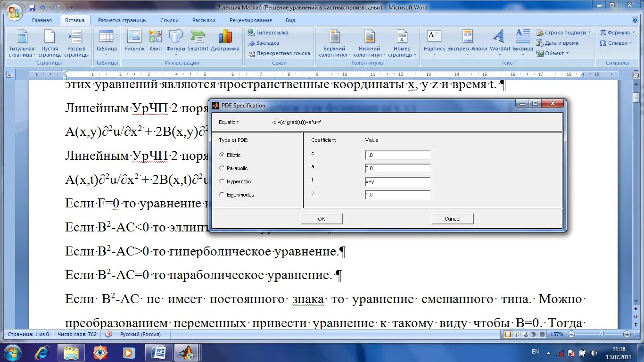Undo the last action
Viewport: 644px width, 362px height.
coord(42,8)
